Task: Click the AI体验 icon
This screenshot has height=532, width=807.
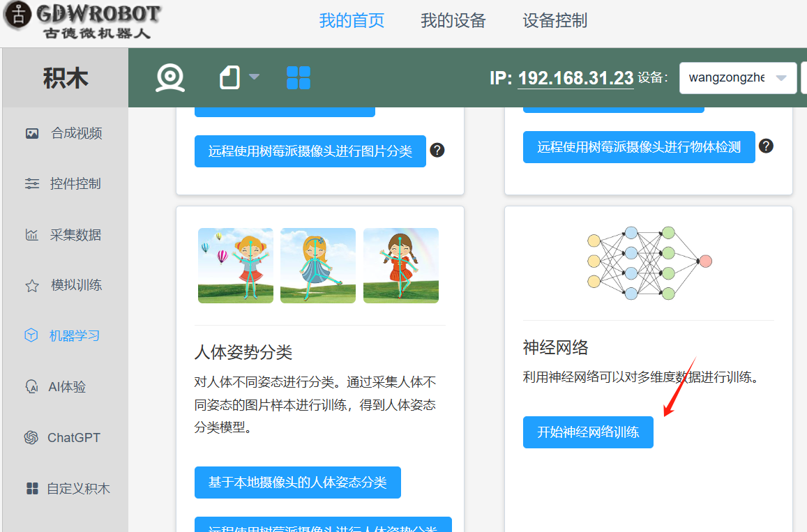Action: pos(31,386)
